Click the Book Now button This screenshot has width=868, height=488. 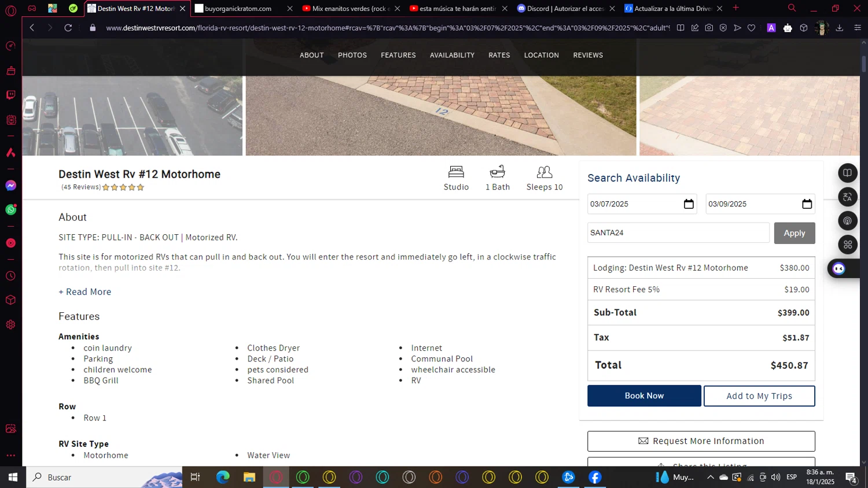point(644,396)
